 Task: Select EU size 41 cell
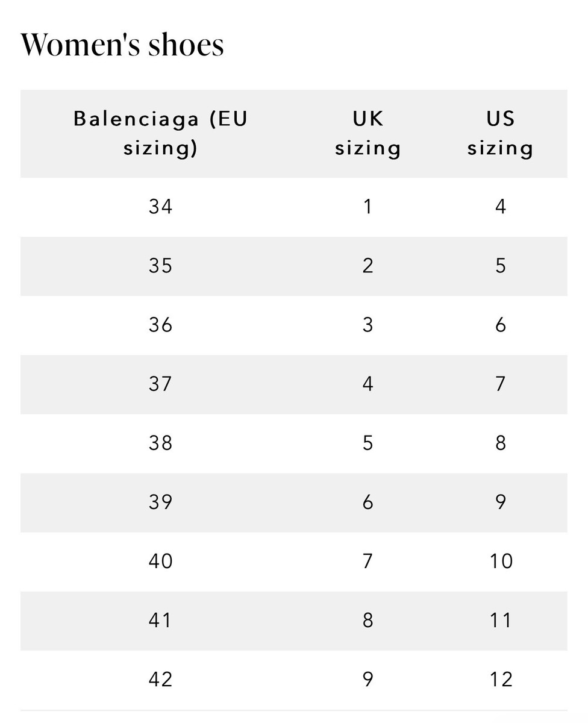pyautogui.click(x=160, y=620)
